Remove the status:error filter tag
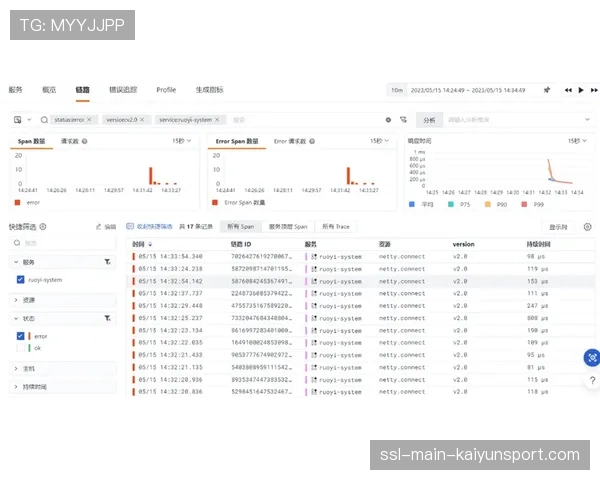Image resolution: width=600 pixels, height=480 pixels. (x=89, y=119)
